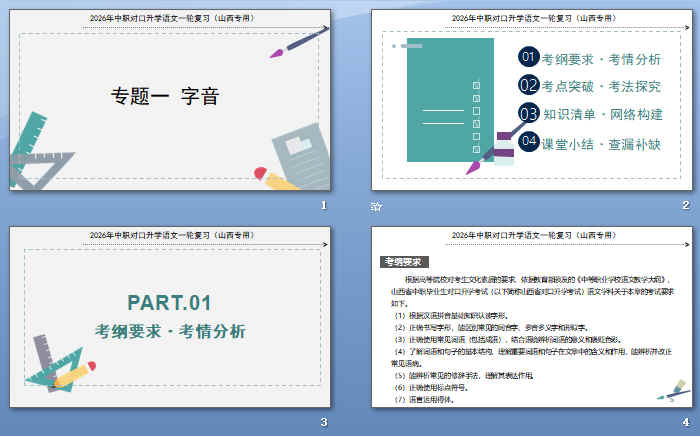Click the slide number 3 label

[x=323, y=423]
